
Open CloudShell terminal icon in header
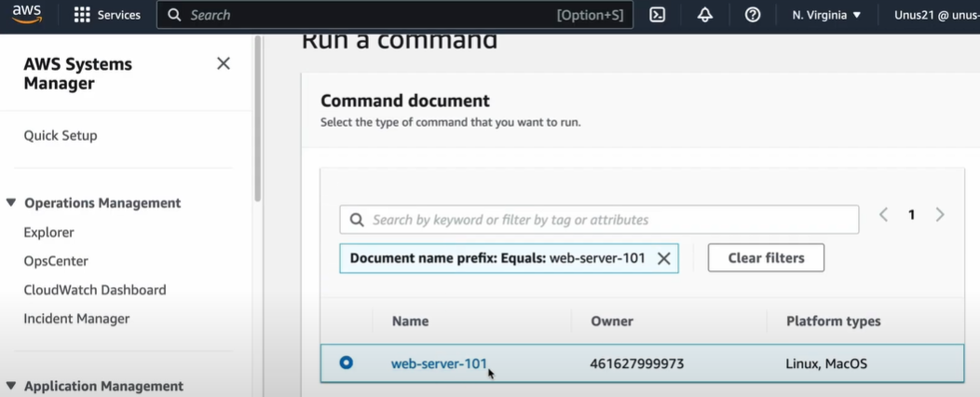pyautogui.click(x=657, y=15)
